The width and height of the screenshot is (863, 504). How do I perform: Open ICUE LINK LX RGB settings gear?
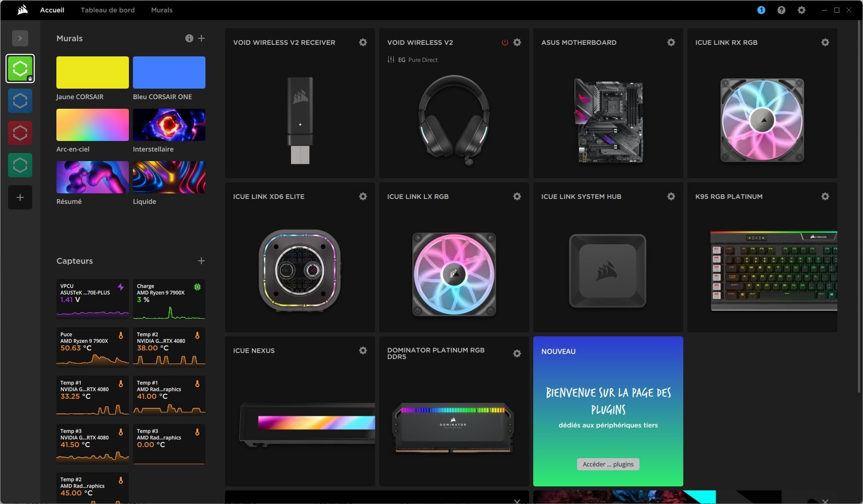tap(517, 196)
